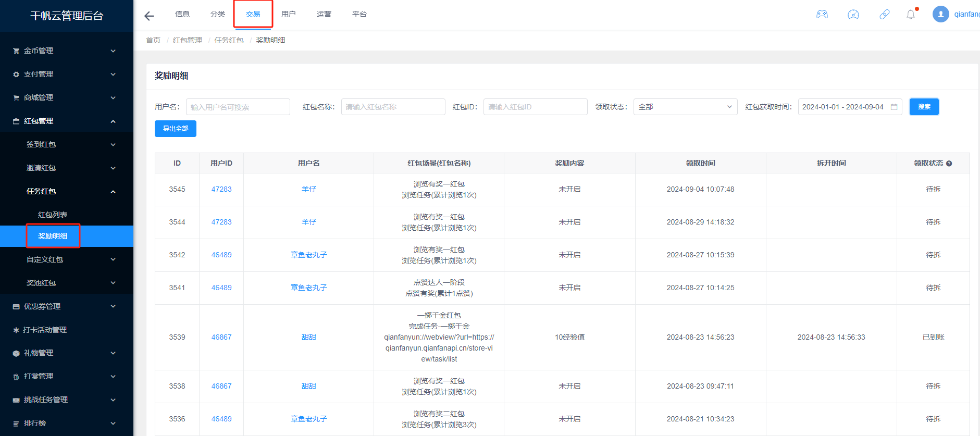The image size is (980, 436).
Task: Expand the 邀请红包 submenu chevron
Action: tap(113, 168)
